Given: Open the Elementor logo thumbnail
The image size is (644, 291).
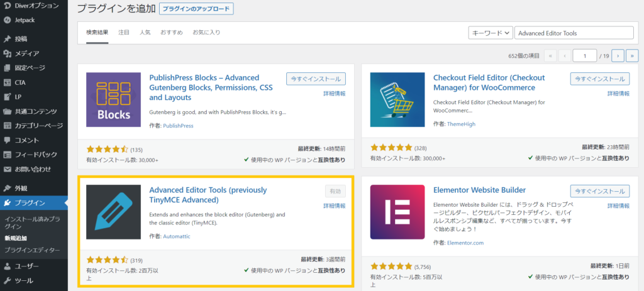Looking at the screenshot, I should pyautogui.click(x=397, y=212).
